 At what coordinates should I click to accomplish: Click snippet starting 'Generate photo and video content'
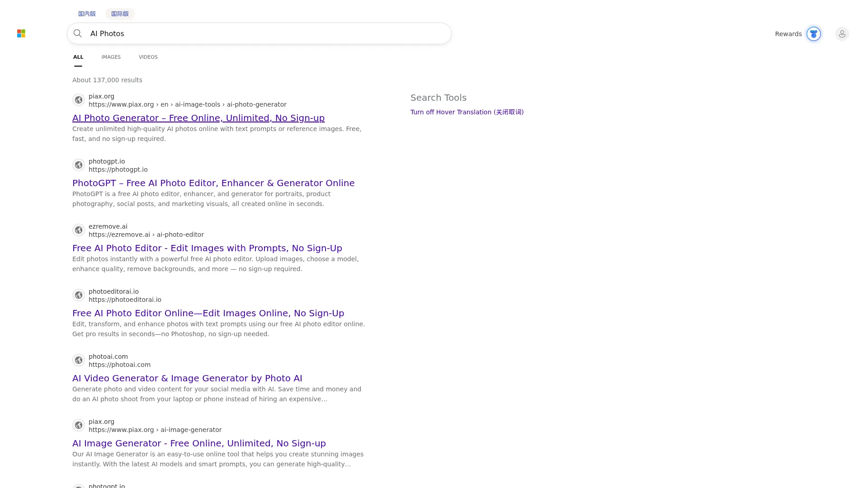217,394
